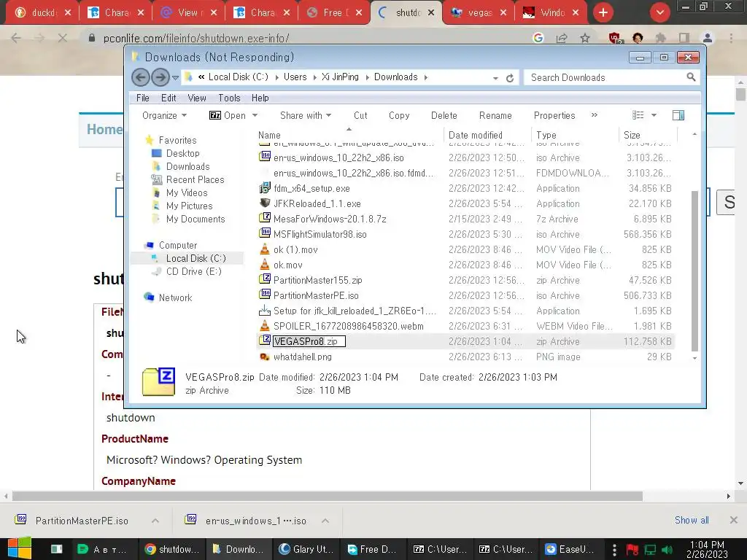The image size is (747, 560).
Task: Click Windows Start button on taskbar
Action: (20, 548)
